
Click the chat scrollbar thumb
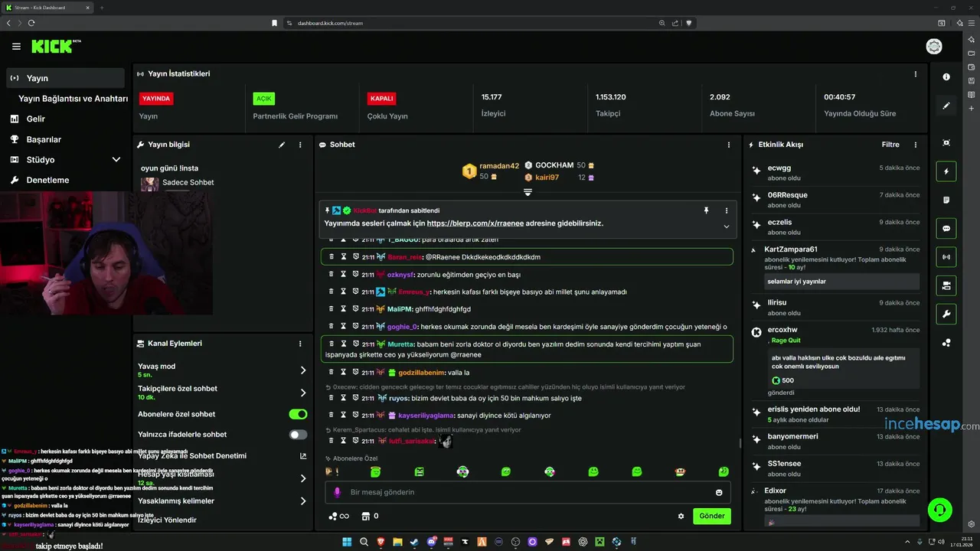(740, 443)
